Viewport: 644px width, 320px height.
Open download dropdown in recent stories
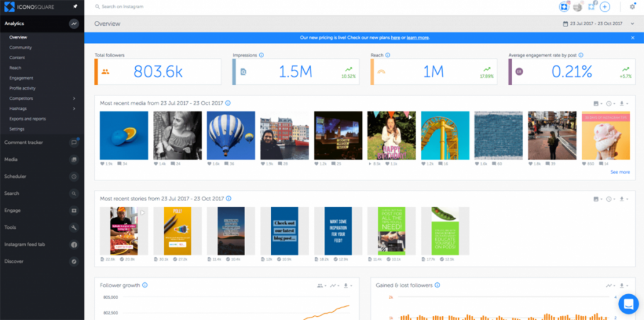point(624,199)
